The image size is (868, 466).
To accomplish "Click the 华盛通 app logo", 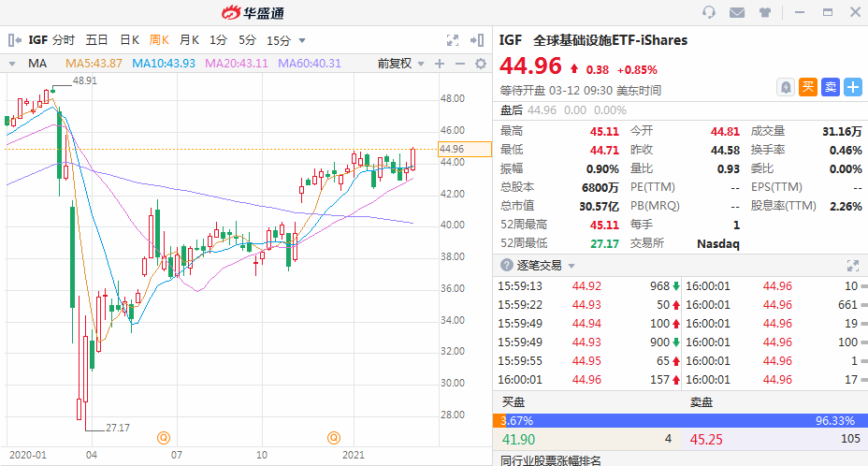I will tap(253, 13).
